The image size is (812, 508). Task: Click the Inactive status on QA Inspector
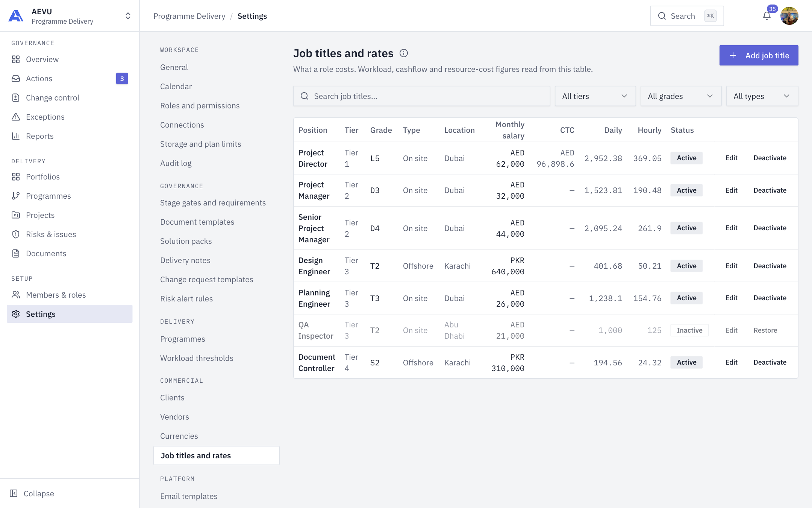click(x=689, y=330)
